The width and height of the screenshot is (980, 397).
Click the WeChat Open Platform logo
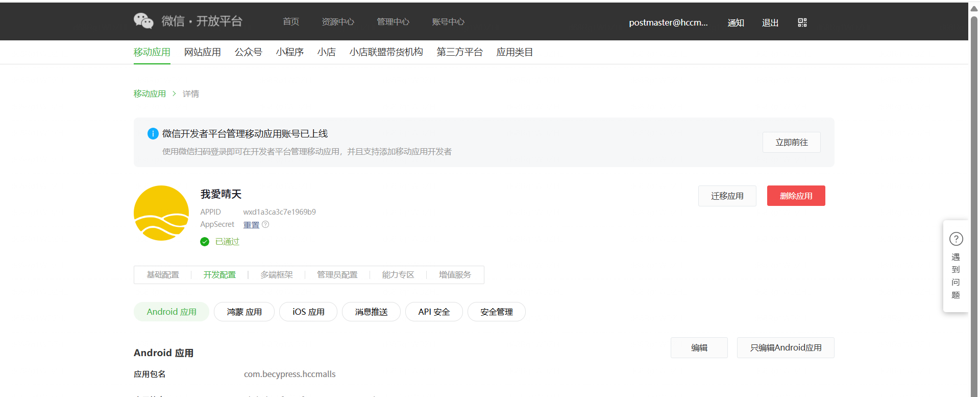point(188,21)
